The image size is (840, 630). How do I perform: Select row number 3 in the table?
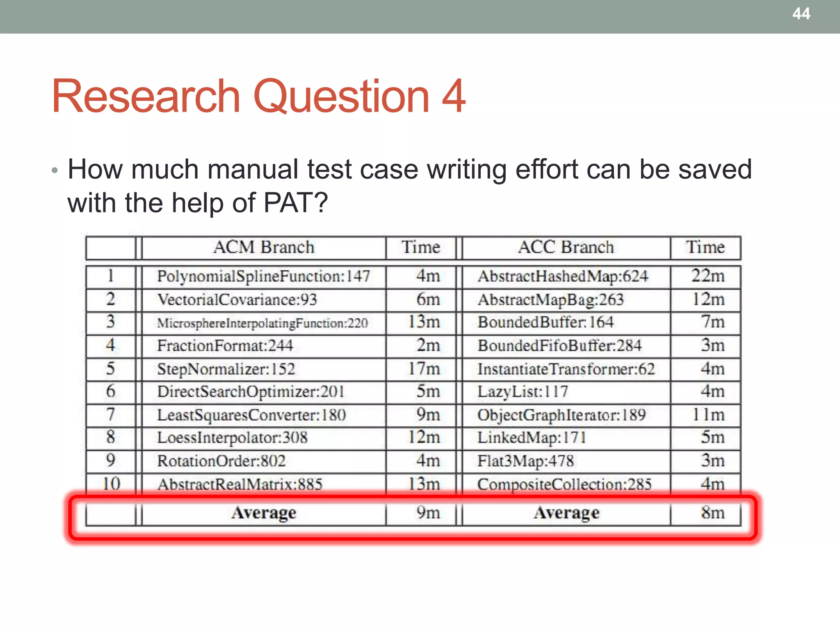click(111, 322)
